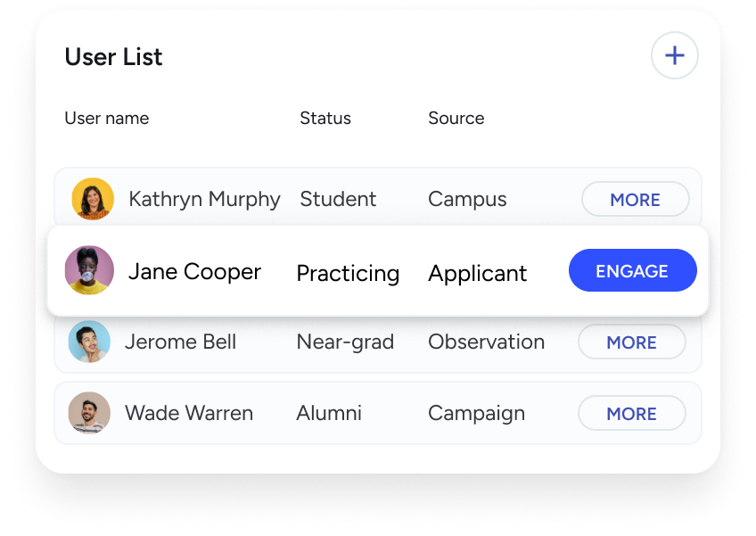Click the User List title
The height and width of the screenshot is (536, 756).
(x=114, y=57)
